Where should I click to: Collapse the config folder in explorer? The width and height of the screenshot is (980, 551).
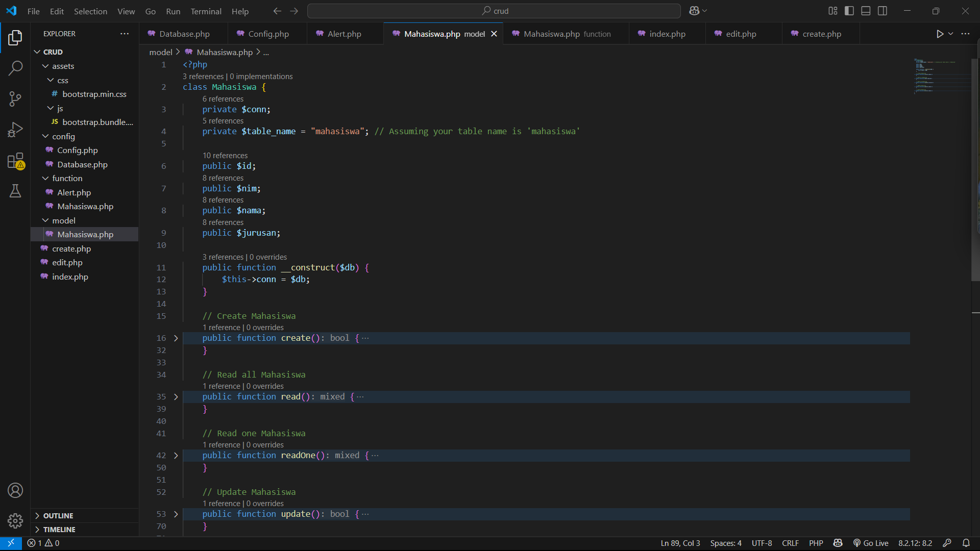(x=63, y=136)
